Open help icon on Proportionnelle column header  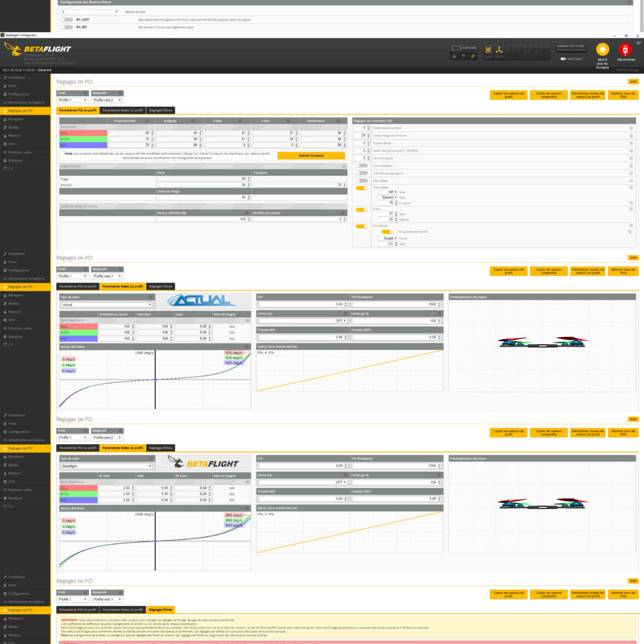(147, 120)
